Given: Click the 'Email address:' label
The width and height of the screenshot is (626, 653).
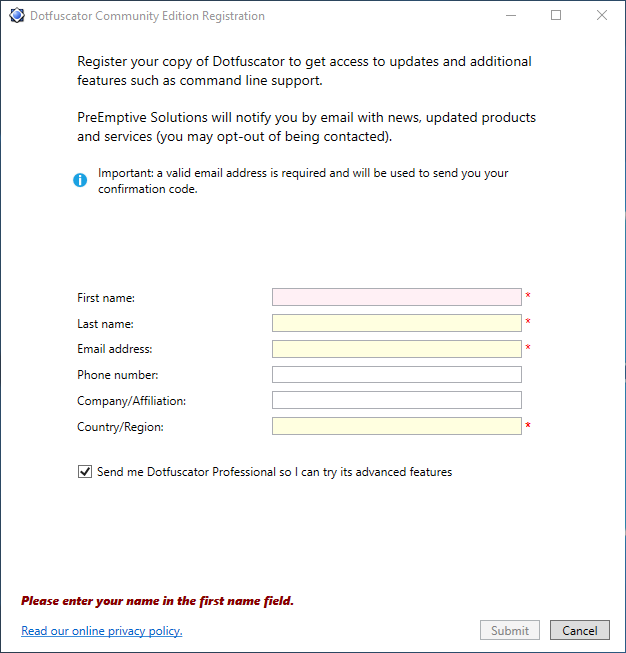Looking at the screenshot, I should (115, 349).
